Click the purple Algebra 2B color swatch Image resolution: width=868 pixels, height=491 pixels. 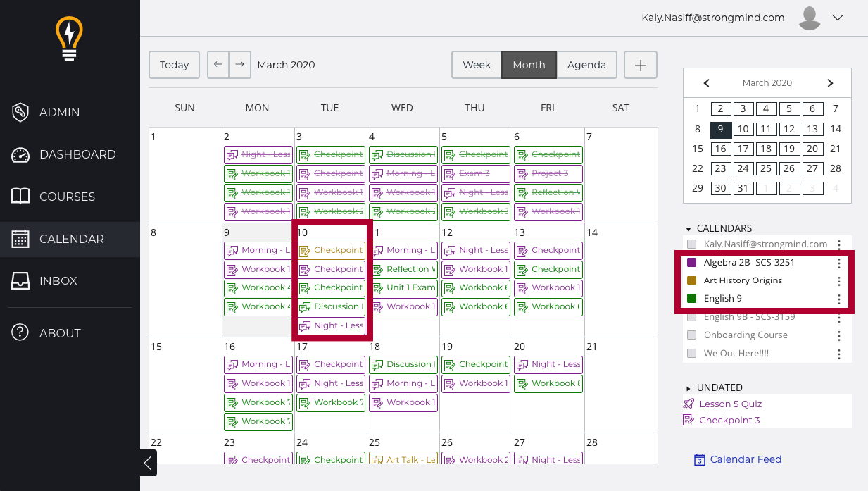click(x=691, y=262)
